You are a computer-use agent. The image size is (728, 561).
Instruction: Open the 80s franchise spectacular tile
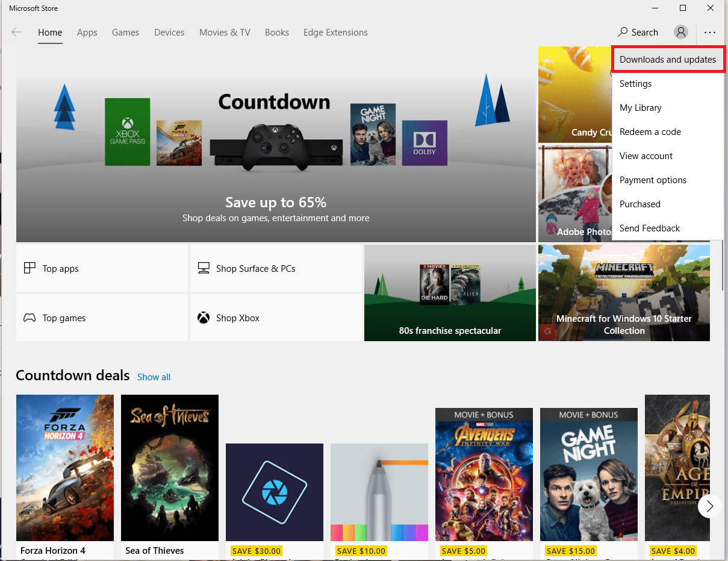pyautogui.click(x=450, y=293)
